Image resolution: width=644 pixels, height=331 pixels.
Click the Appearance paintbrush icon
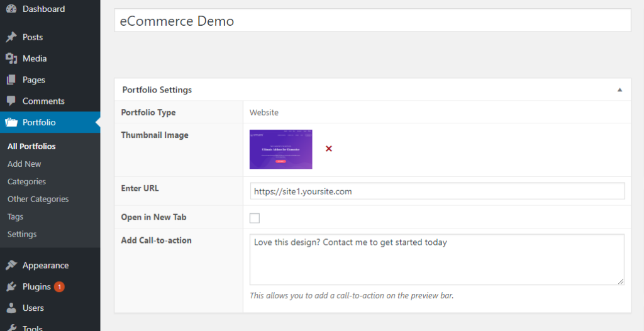(11, 265)
